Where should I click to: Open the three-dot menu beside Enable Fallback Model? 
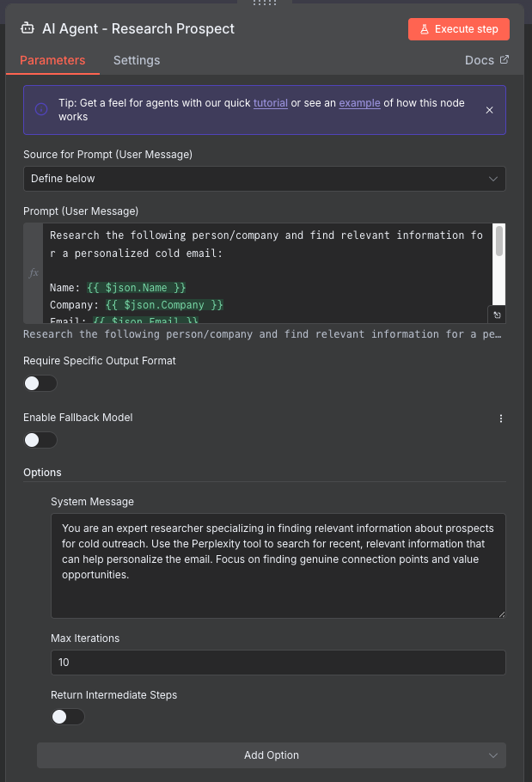click(501, 418)
